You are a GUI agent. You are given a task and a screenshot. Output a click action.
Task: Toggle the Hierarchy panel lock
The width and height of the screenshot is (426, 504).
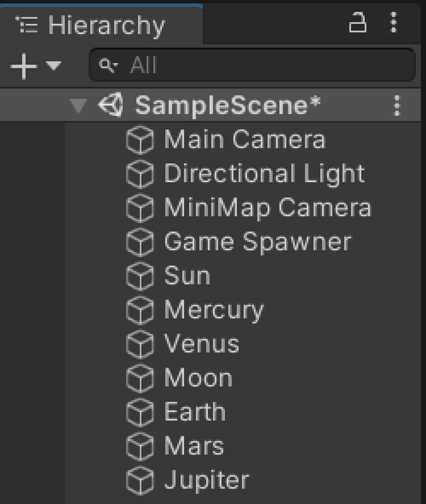coord(358,23)
